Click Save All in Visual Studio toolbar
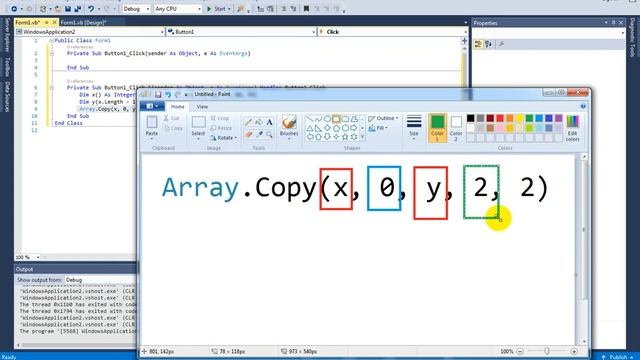This screenshot has width=640, height=360. (x=78, y=9)
